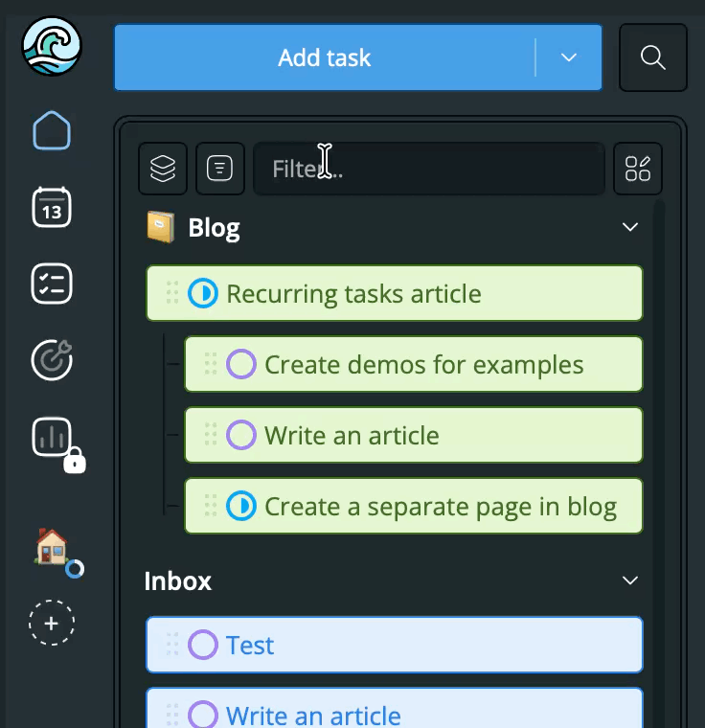Open the sort filter lines icon

click(219, 169)
